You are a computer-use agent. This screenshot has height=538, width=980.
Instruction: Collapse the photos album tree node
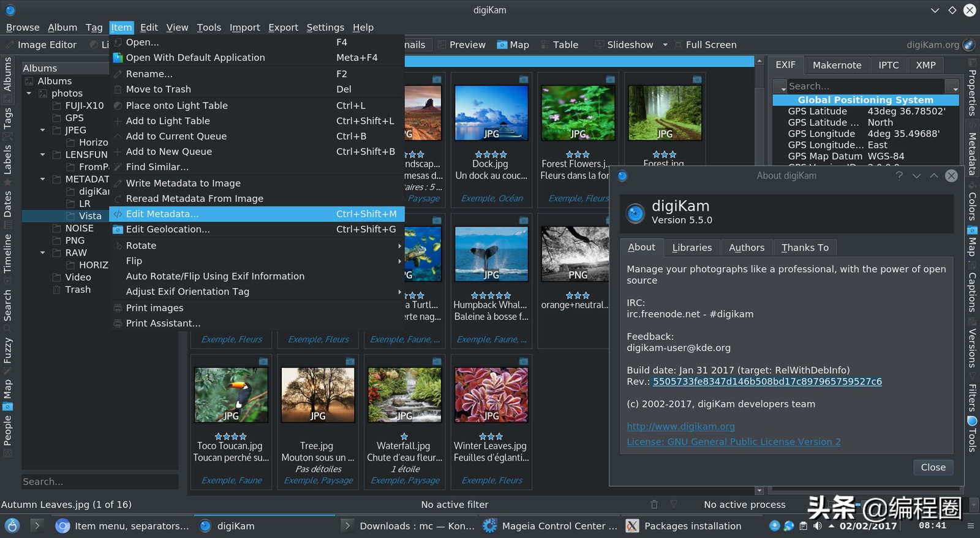click(29, 93)
